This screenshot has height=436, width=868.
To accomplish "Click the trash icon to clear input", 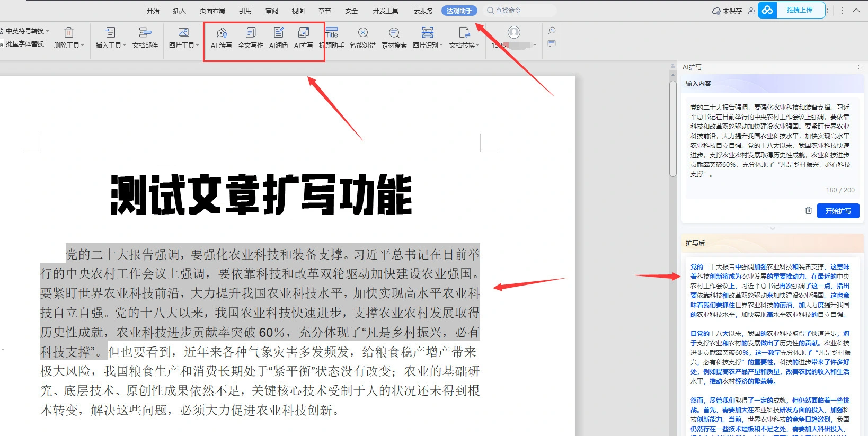I will coord(808,211).
